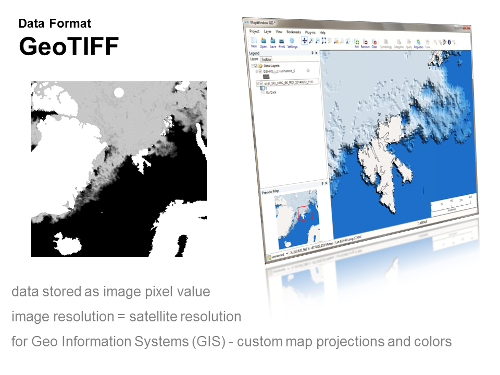Click the green layer Properties toolbar icon
Screen dimensions: 500x375
coord(418,44)
